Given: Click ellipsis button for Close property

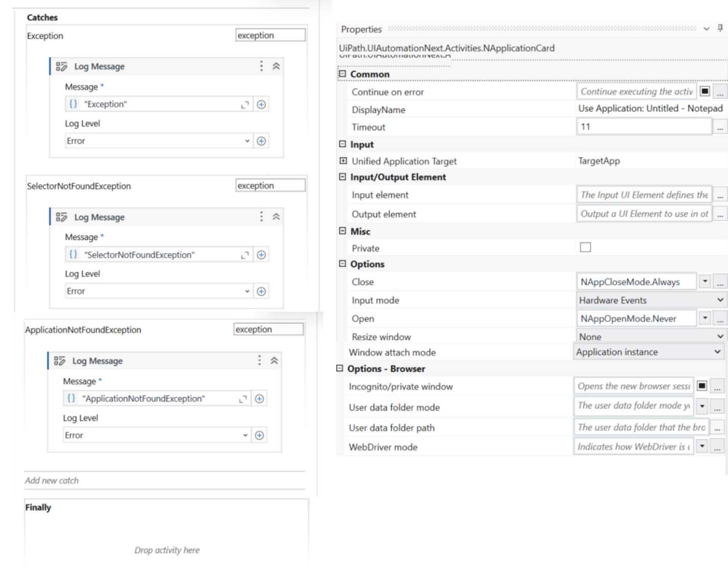Looking at the screenshot, I should pos(720,282).
